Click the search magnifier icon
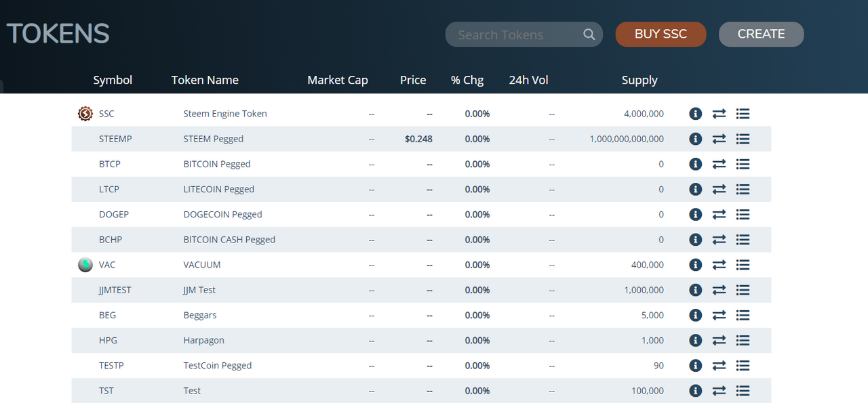This screenshot has height=403, width=868. click(x=589, y=35)
